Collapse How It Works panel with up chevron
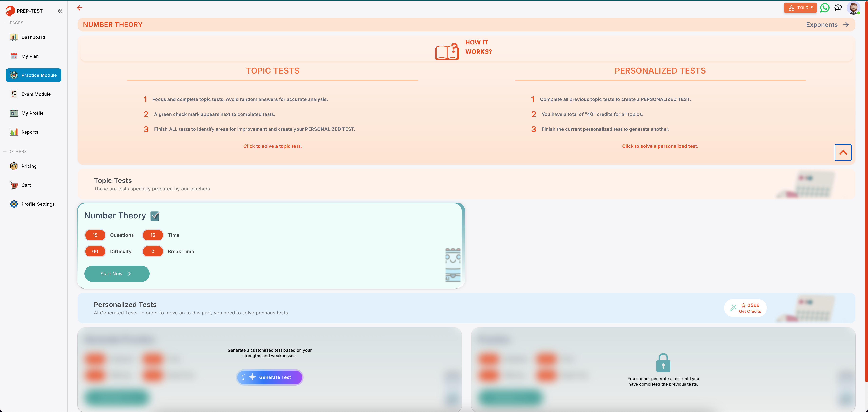Screen dimensions: 868x412 pyautogui.click(x=843, y=152)
